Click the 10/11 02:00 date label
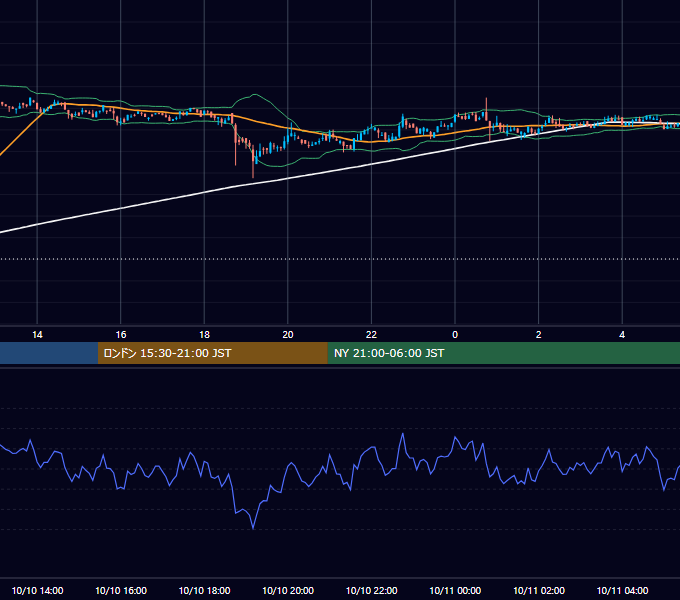Image resolution: width=680 pixels, height=600 pixels. click(x=539, y=590)
